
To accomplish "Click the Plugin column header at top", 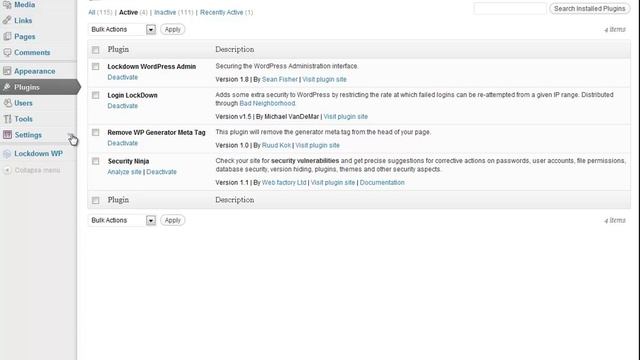I will point(118,49).
